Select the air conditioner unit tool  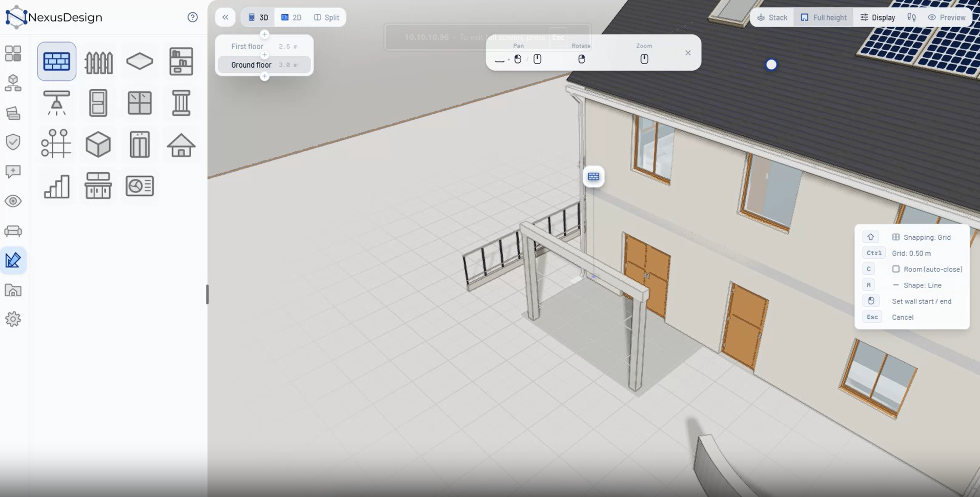139,185
